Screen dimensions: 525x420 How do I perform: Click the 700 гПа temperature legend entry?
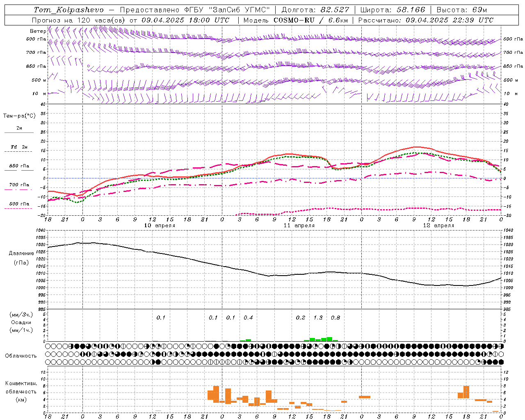point(19,185)
